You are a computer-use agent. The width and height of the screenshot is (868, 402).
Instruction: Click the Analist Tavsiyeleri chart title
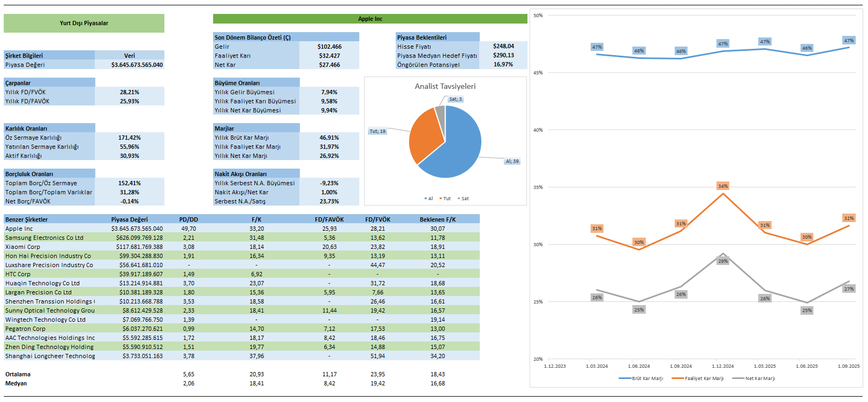pos(445,86)
